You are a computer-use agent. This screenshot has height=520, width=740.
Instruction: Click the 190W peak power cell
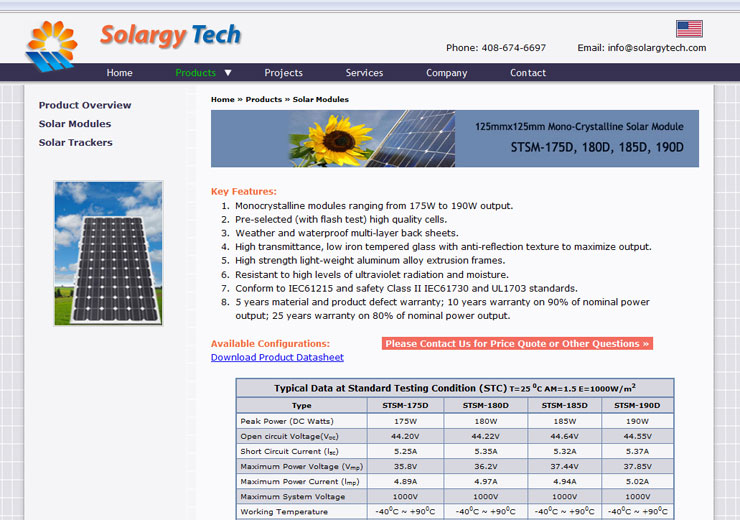637,421
